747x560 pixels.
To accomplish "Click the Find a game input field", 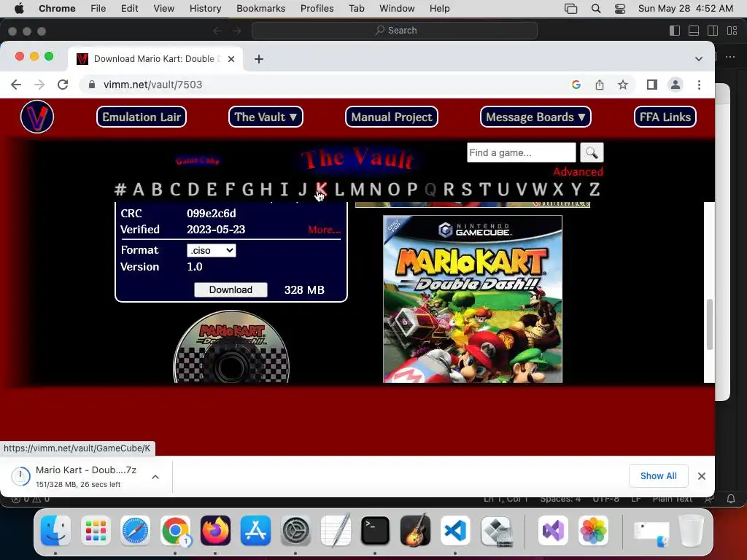I will tap(521, 153).
